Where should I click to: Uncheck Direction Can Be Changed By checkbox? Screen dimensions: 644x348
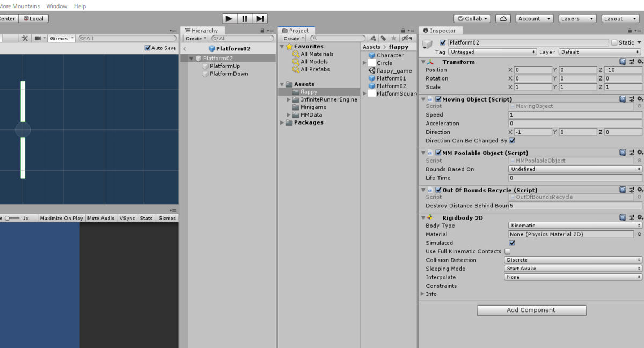pyautogui.click(x=511, y=141)
